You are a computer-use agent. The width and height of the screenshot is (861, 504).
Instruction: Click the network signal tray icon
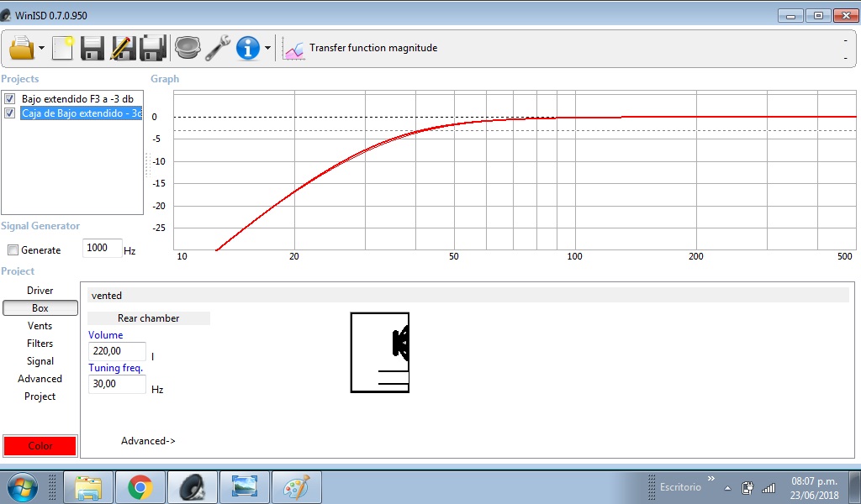click(x=769, y=487)
